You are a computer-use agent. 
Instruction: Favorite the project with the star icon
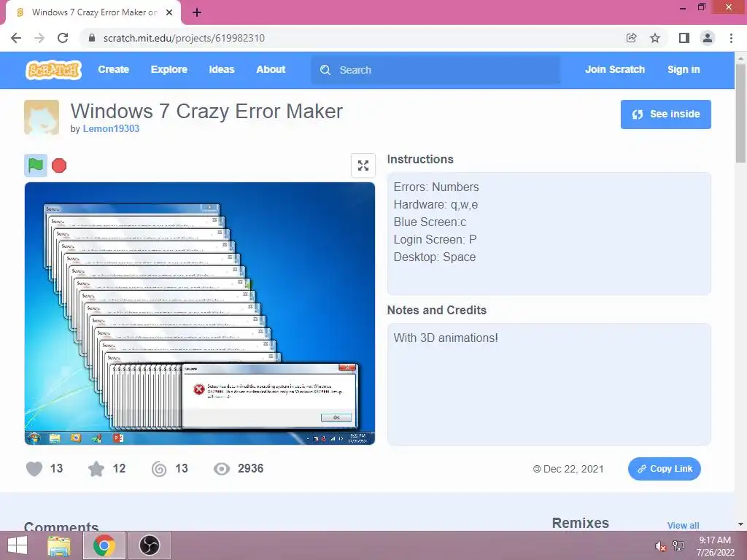[96, 469]
